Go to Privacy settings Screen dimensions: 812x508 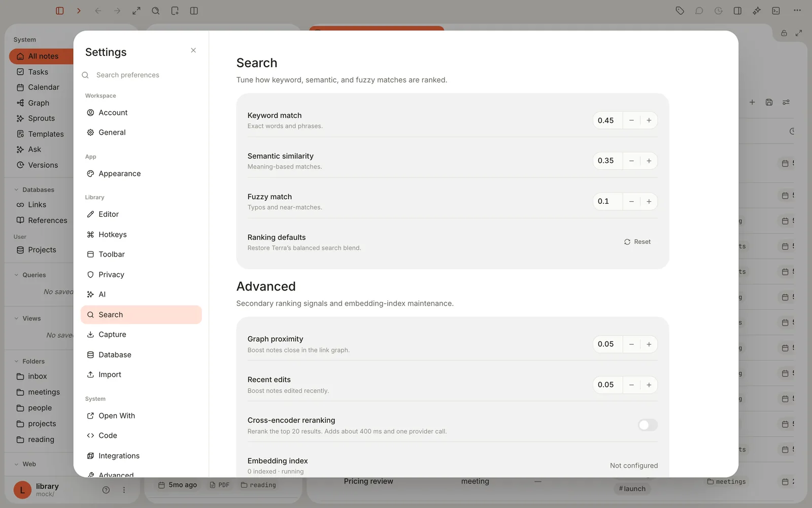[x=141, y=275]
